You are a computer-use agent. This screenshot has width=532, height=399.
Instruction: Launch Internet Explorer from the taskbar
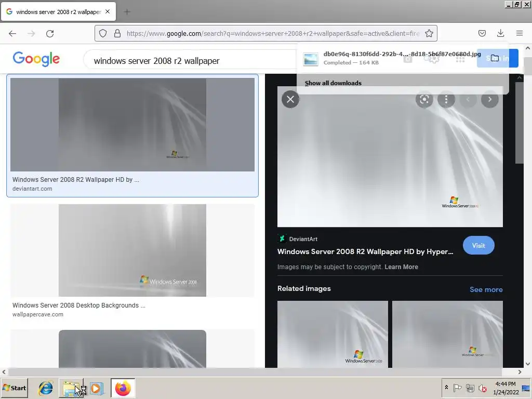46,388
